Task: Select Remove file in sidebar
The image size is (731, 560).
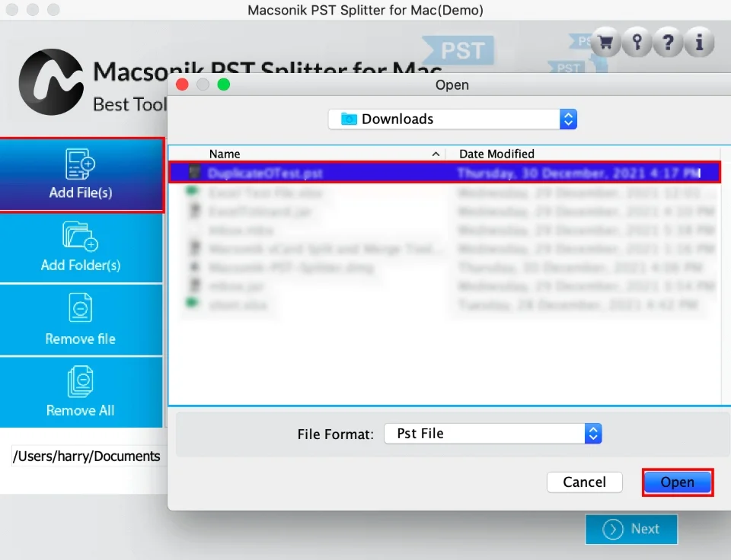Action: pos(81,320)
